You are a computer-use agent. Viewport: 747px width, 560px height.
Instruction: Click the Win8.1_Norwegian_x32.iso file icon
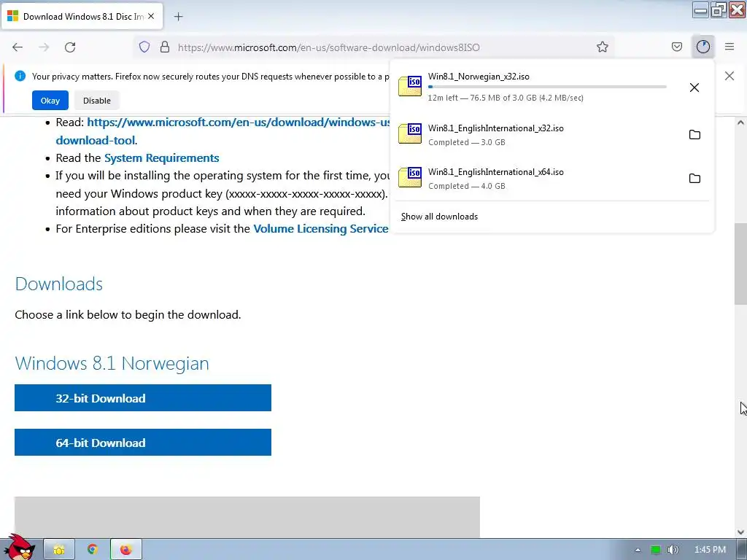tap(410, 86)
